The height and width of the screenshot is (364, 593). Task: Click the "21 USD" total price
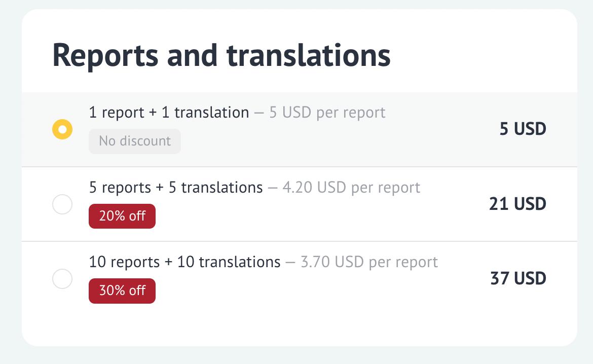517,204
